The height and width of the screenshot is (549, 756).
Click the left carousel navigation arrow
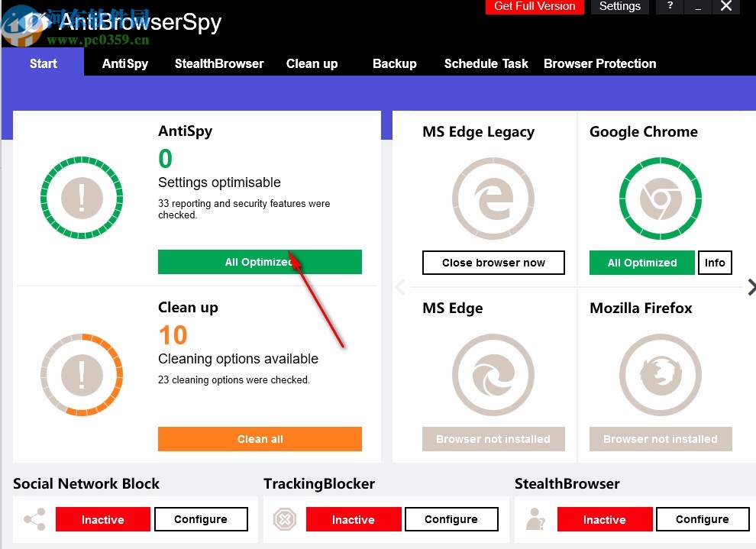[x=400, y=287]
